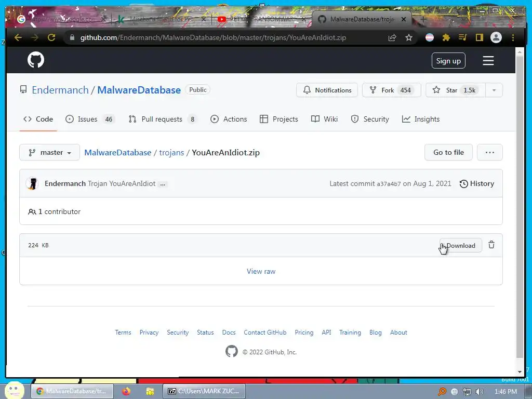This screenshot has width=532, height=399.
Task: Open the Projects tab
Action: pyautogui.click(x=279, y=119)
